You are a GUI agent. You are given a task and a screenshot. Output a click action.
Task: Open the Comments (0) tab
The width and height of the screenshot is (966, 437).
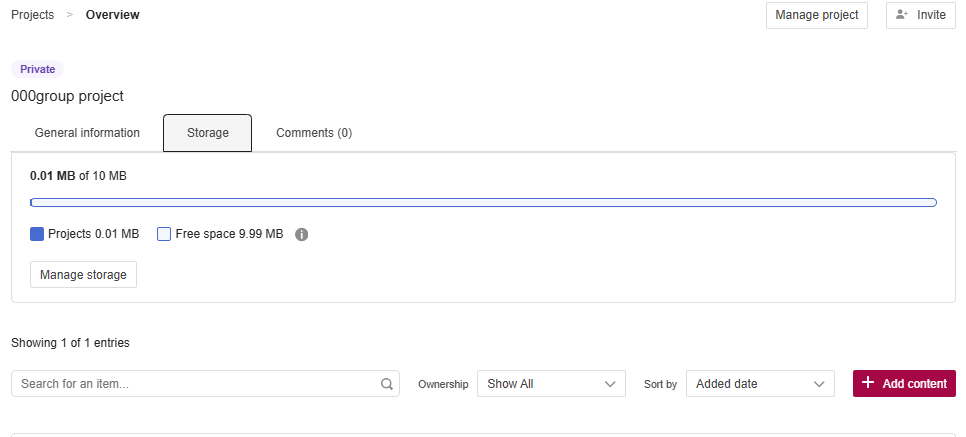click(314, 133)
